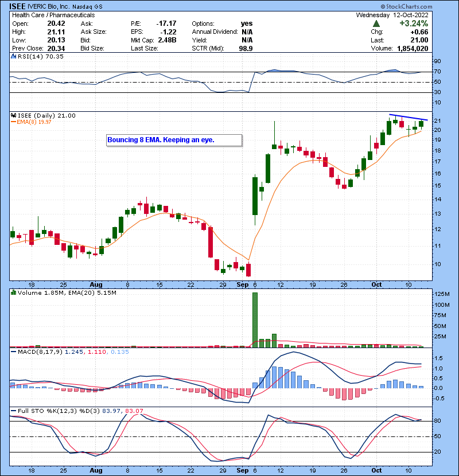The image size is (459, 476).
Task: Click the 75M volume axis label
Action: tap(440, 315)
